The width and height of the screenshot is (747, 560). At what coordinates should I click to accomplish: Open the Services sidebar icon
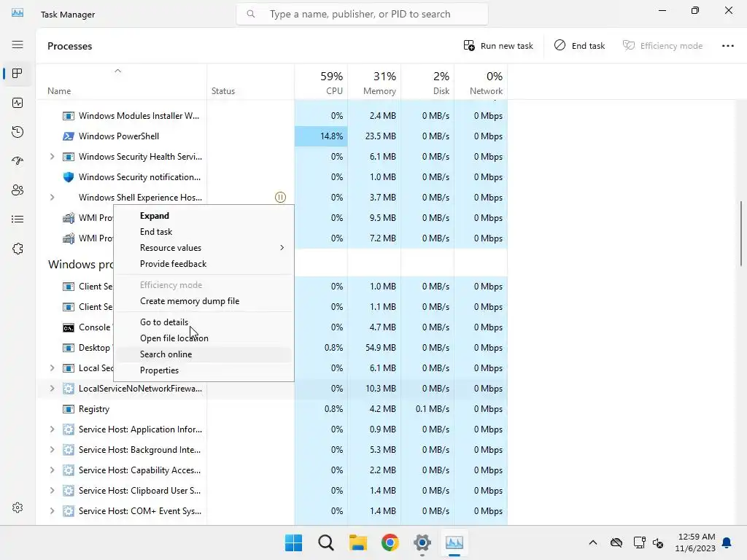coord(18,249)
